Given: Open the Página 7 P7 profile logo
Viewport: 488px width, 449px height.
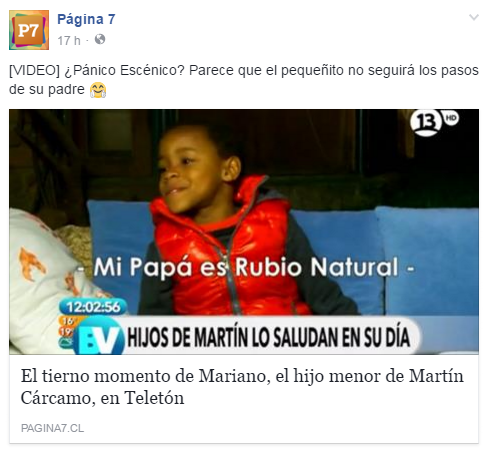Looking at the screenshot, I should (x=29, y=30).
